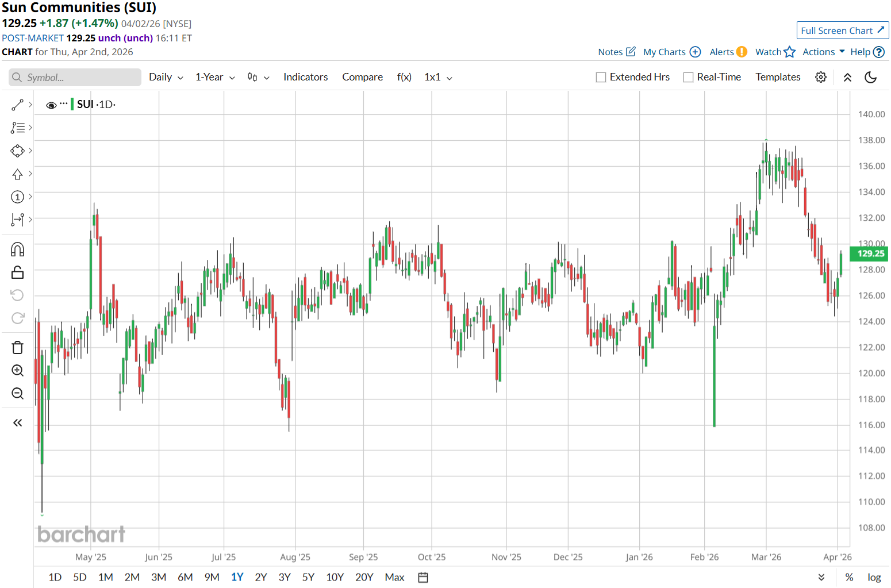Select the trend line drawing tool
Viewport: 891px width, 588px height.
click(17, 105)
